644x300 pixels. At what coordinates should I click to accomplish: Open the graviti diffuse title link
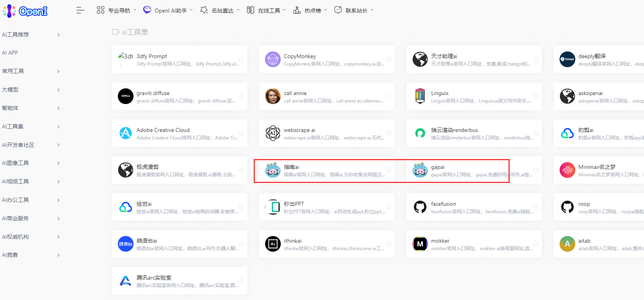pyautogui.click(x=153, y=93)
